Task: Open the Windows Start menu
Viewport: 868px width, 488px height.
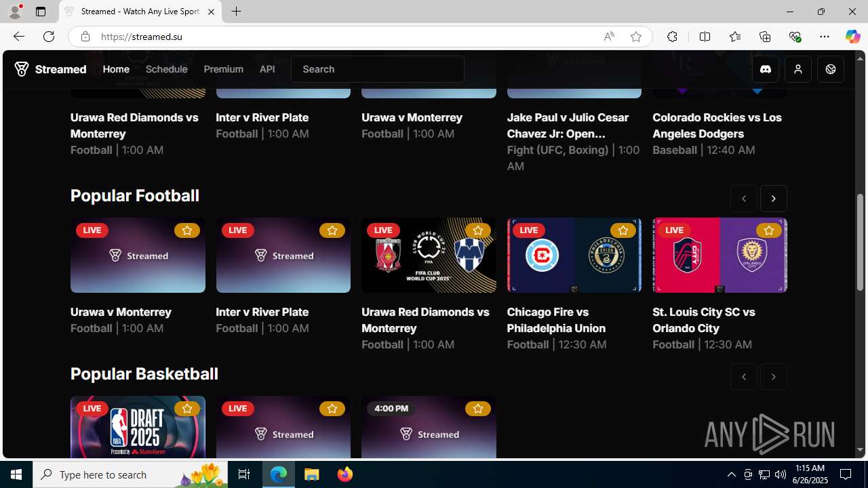Action: [16, 474]
